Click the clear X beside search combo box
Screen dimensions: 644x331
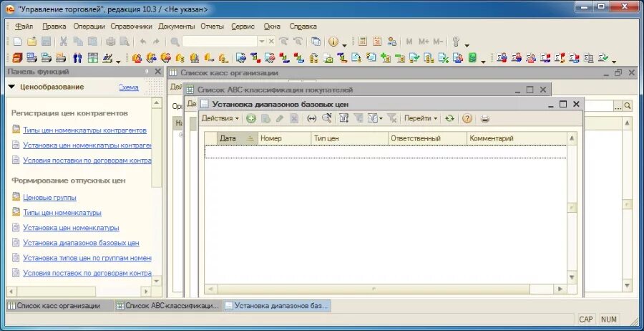point(271,42)
